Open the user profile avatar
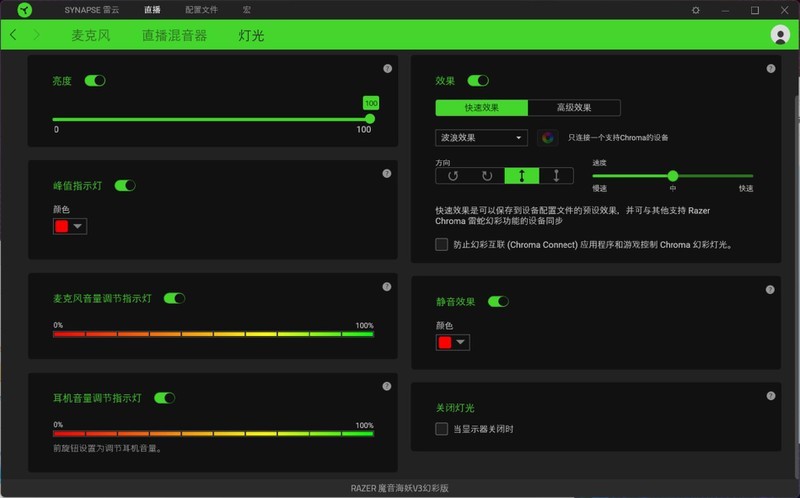 coord(780,35)
